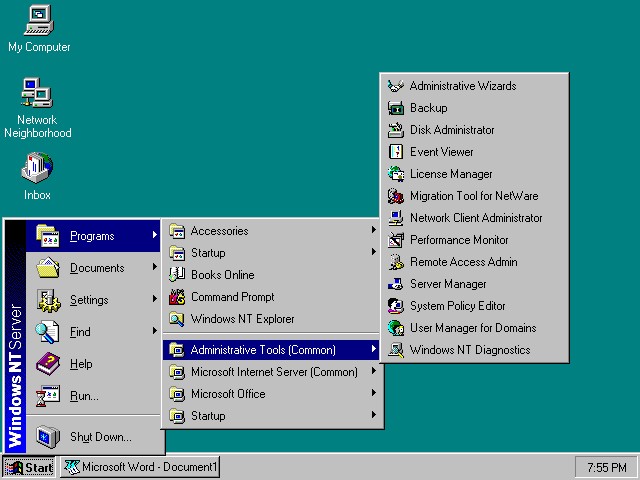Click the Network Client Administrator icon

pos(396,218)
